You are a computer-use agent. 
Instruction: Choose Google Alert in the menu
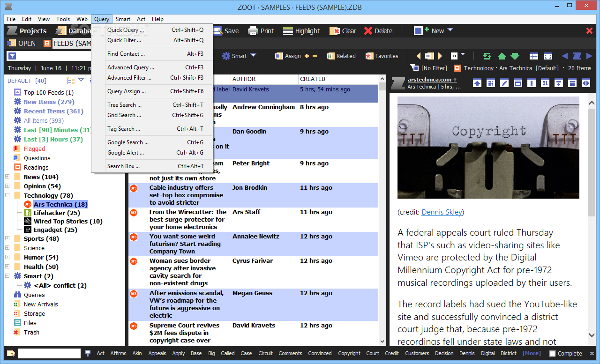(x=152, y=153)
